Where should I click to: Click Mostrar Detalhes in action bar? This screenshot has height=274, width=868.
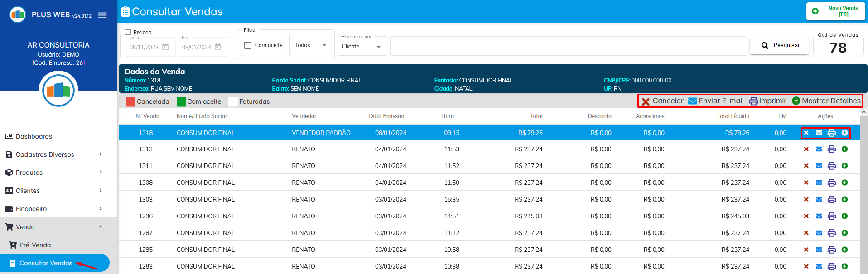point(826,101)
